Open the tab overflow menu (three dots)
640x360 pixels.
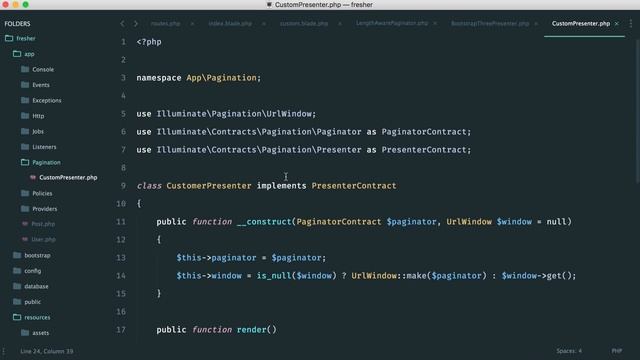click(x=631, y=24)
